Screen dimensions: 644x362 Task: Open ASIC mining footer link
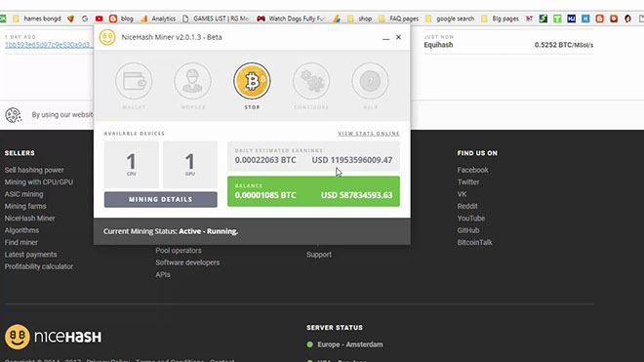pyautogui.click(x=23, y=194)
